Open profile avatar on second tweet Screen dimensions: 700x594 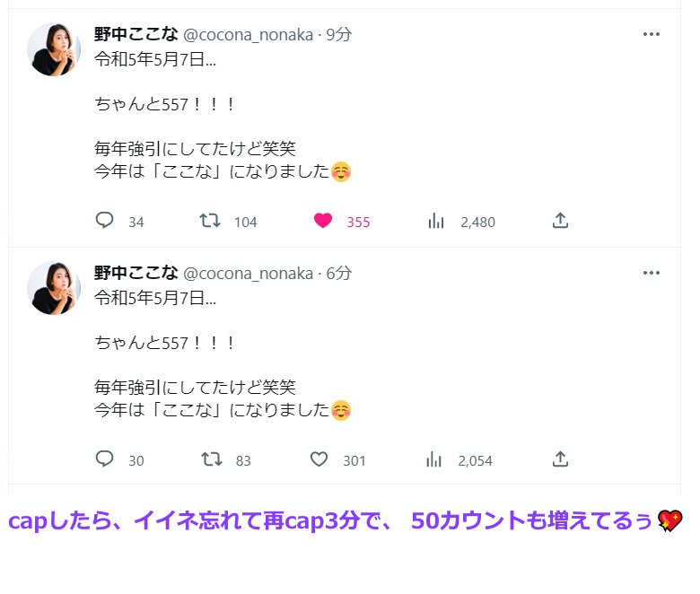pos(54,288)
